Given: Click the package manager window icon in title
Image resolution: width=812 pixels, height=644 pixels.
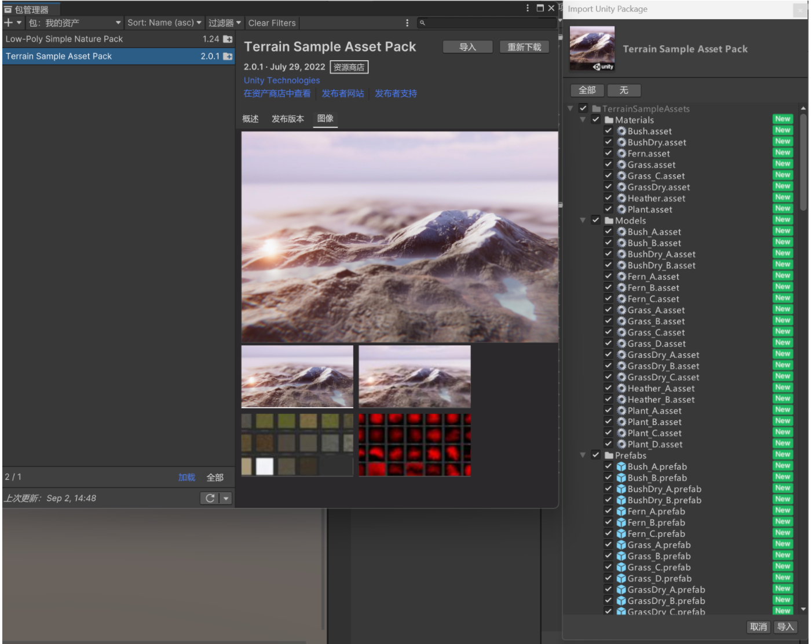Looking at the screenshot, I should coord(8,9).
